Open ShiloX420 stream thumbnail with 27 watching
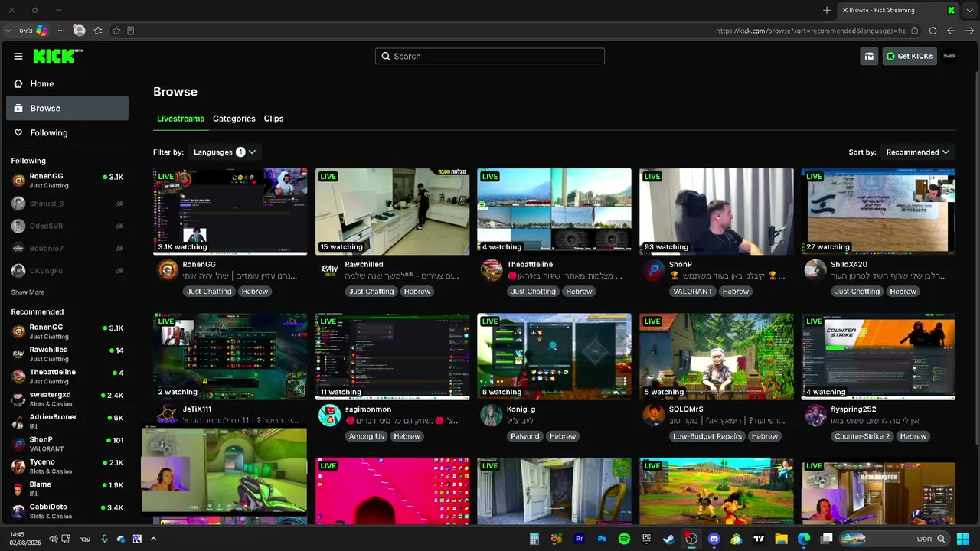The image size is (980, 551). (x=878, y=211)
